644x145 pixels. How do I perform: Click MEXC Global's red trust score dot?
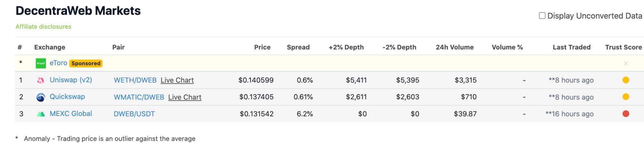[x=626, y=114]
